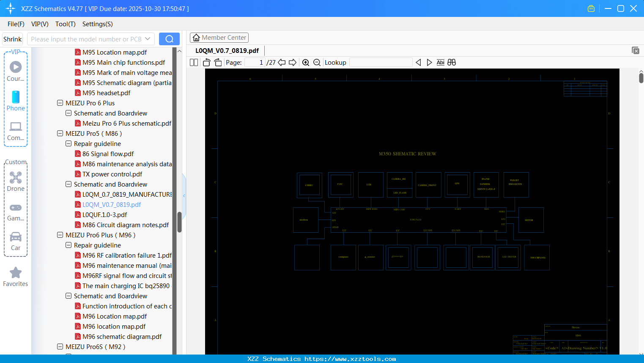Collapse the Repair guideline section under M96
This screenshot has height=363, width=644.
click(x=69, y=245)
